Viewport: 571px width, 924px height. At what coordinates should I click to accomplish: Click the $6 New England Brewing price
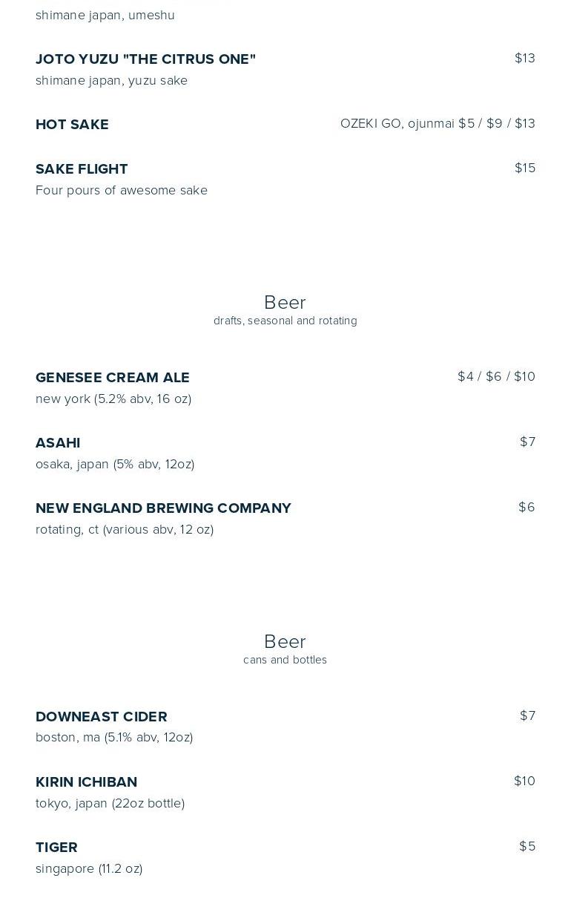[x=527, y=508]
